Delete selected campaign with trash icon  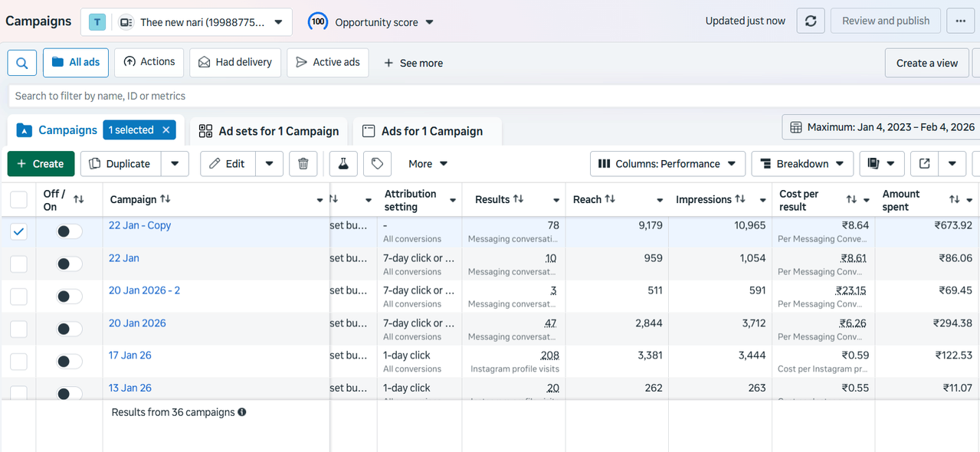(x=303, y=163)
